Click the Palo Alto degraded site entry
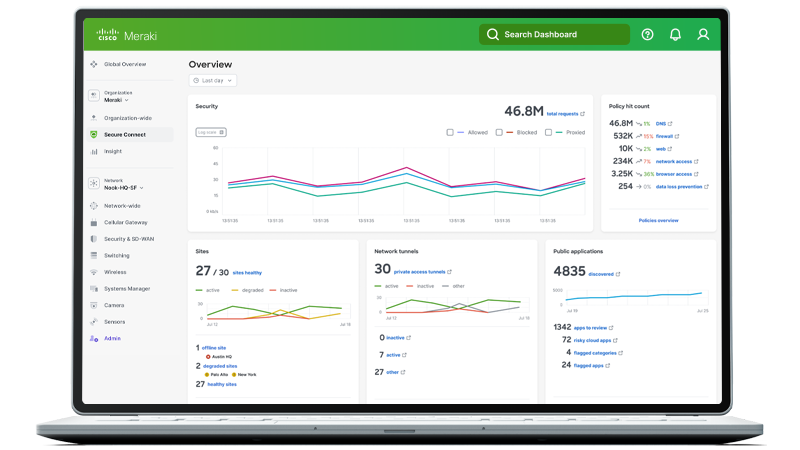 point(216,374)
